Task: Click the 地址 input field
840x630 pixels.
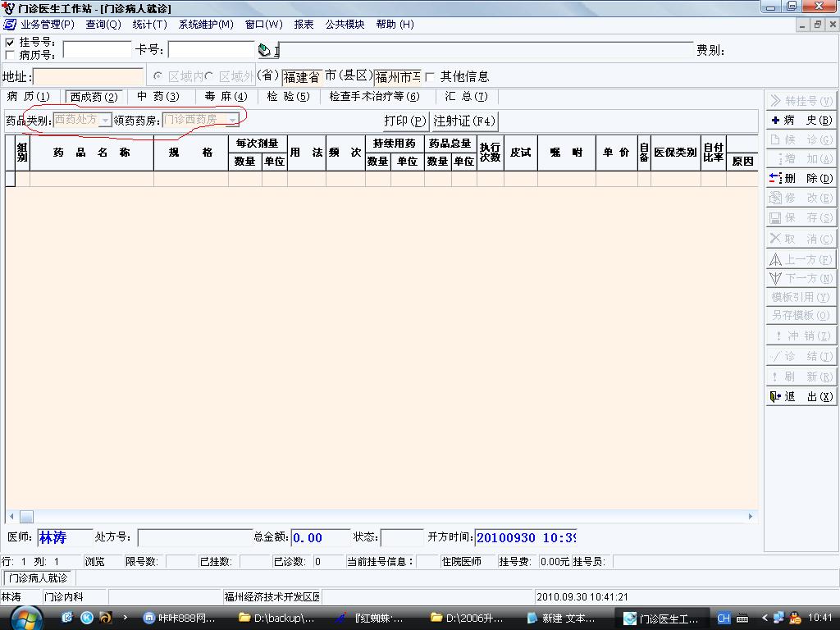Action: [x=89, y=76]
